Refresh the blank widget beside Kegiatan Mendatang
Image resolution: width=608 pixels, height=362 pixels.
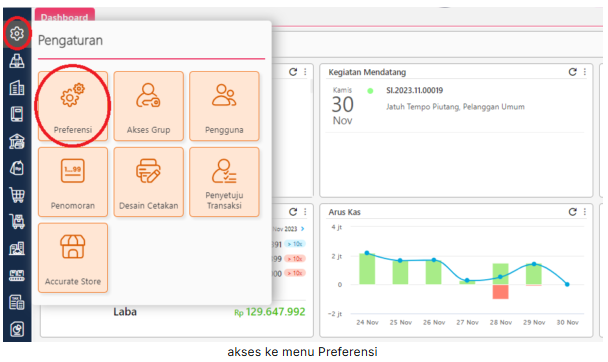tap(293, 72)
